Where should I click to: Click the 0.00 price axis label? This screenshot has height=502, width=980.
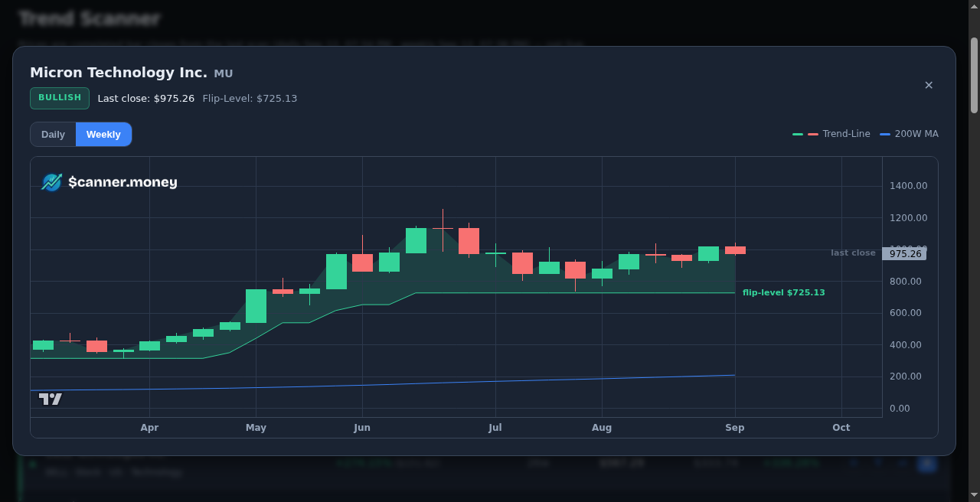click(900, 409)
